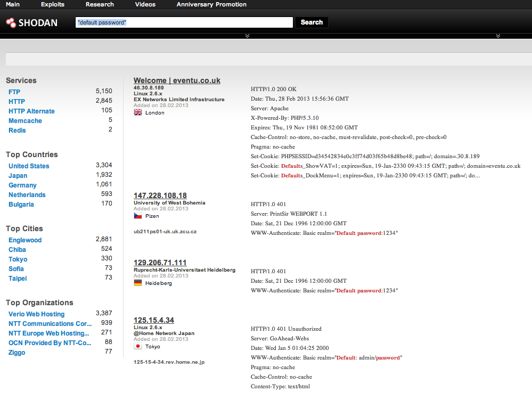Viewport: 532px width, 400px height.
Task: Filter by NTT Communications Cor... organization
Action: click(50, 324)
